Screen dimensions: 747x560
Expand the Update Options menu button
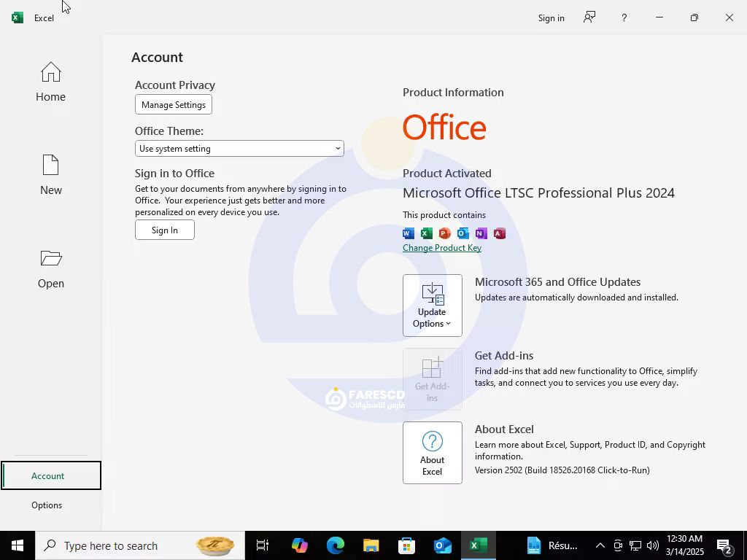432,306
